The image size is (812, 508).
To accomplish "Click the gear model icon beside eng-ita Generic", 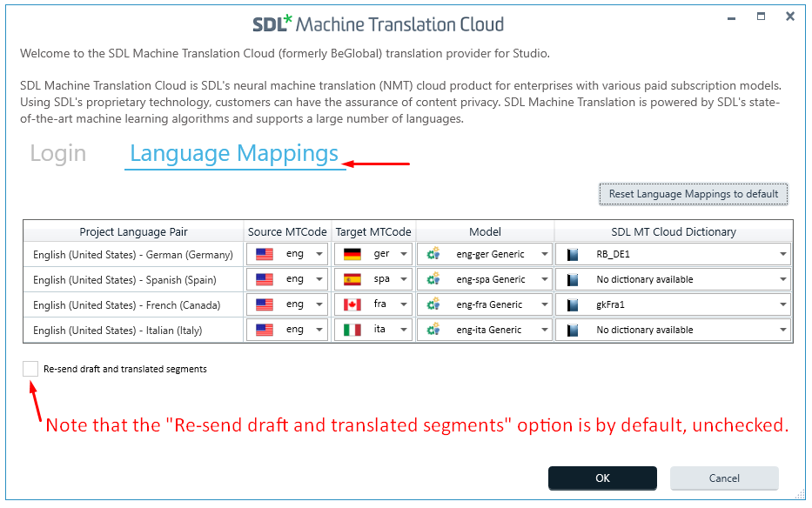I will (x=433, y=329).
